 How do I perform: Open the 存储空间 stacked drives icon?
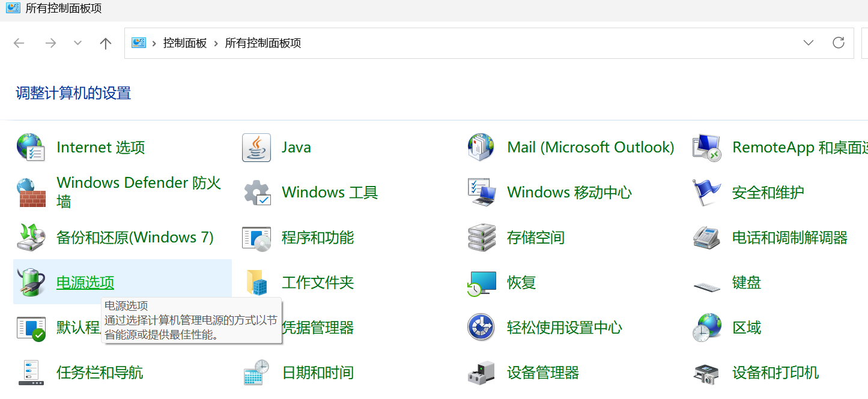(x=481, y=238)
